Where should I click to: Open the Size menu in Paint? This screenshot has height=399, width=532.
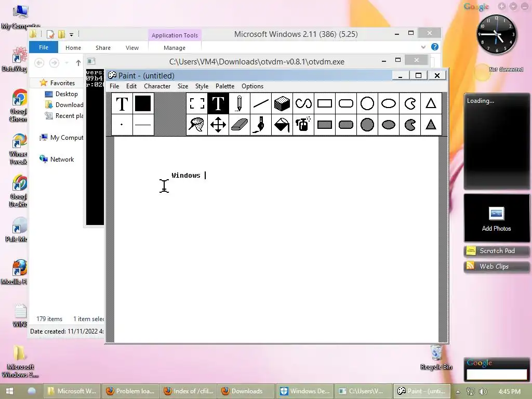coord(183,86)
